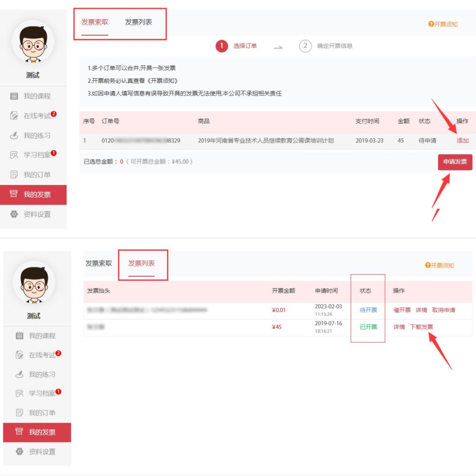Click settings gear icon in top sidebar
The height and width of the screenshot is (476, 476).
coord(14,214)
